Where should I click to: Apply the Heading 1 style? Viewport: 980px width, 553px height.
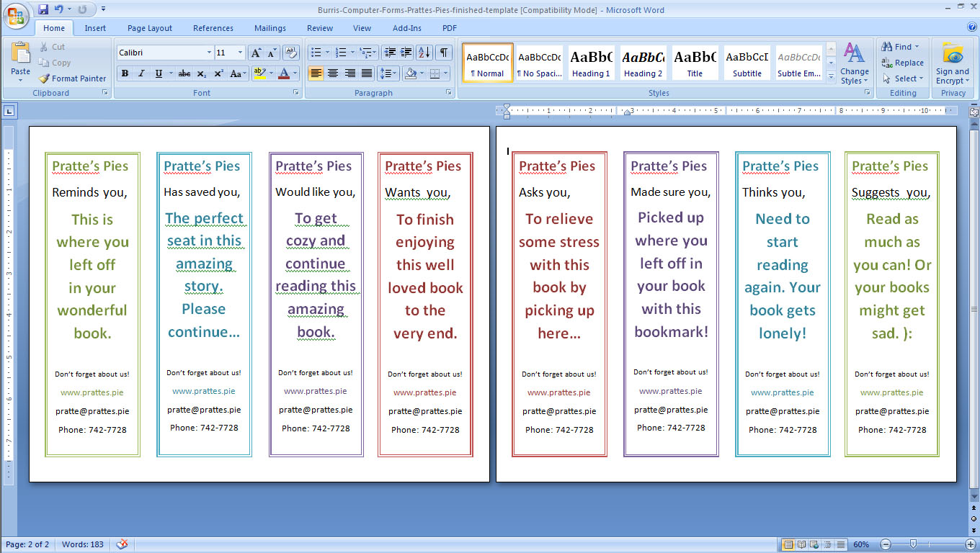tap(591, 62)
